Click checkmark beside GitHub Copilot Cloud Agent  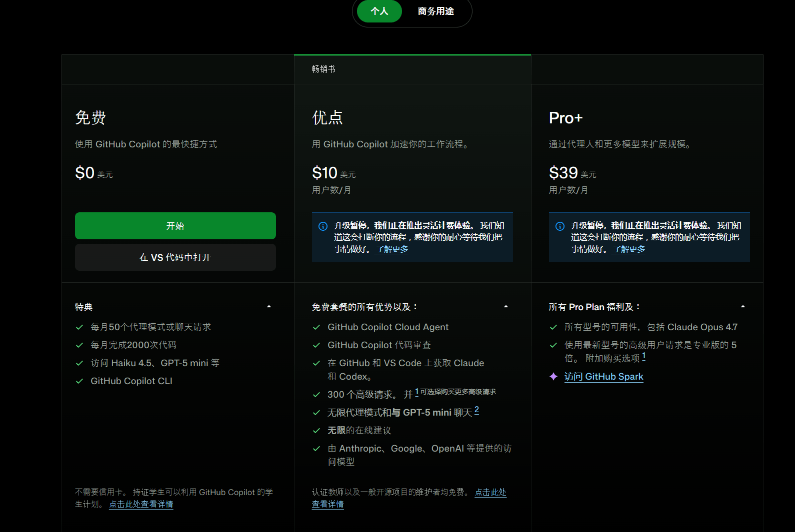[316, 327]
